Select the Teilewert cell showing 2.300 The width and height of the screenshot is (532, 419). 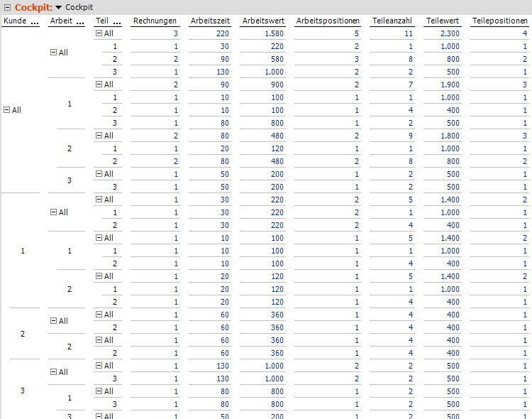coord(445,33)
